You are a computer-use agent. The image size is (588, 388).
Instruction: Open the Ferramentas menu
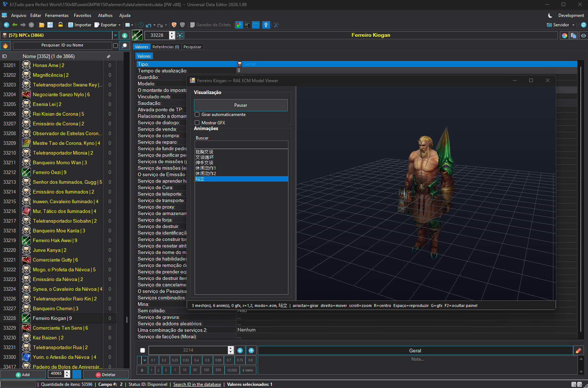pyautogui.click(x=57, y=15)
